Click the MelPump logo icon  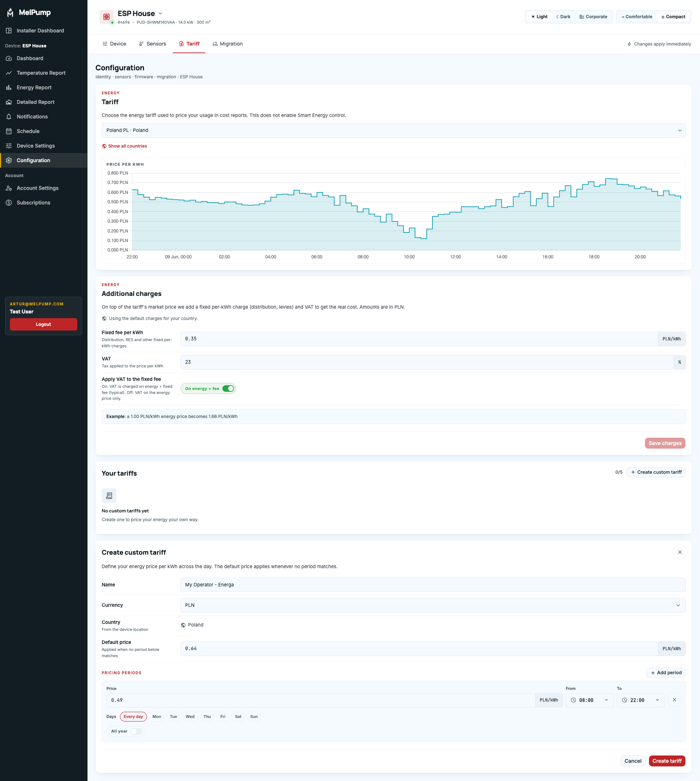click(x=10, y=13)
